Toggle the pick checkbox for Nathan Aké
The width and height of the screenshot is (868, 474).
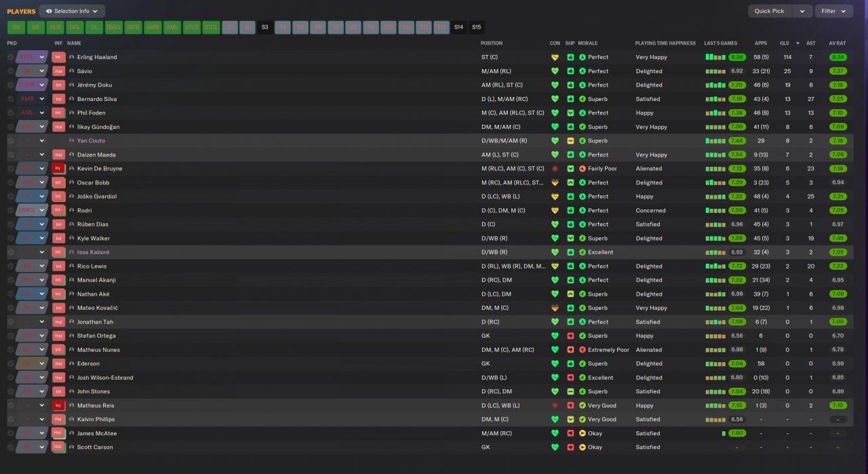pos(11,294)
